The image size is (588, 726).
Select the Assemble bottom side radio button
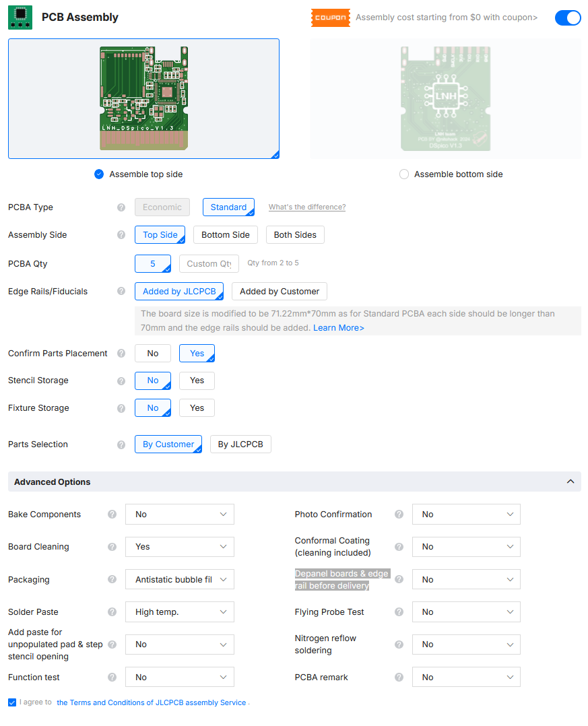404,174
